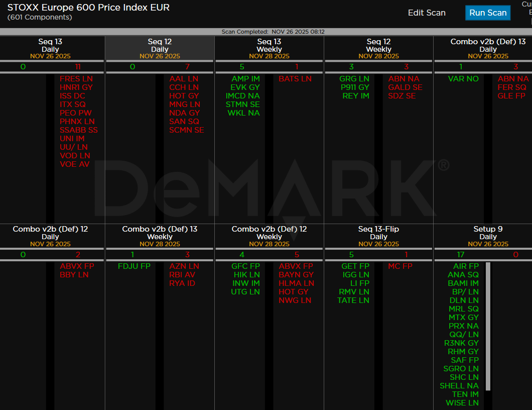Click the VAR NO buy signal ticker

click(x=463, y=79)
